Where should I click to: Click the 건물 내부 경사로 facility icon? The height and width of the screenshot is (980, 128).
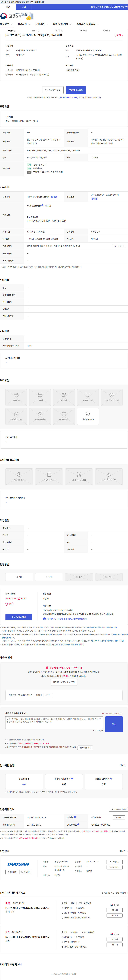pos(109,477)
